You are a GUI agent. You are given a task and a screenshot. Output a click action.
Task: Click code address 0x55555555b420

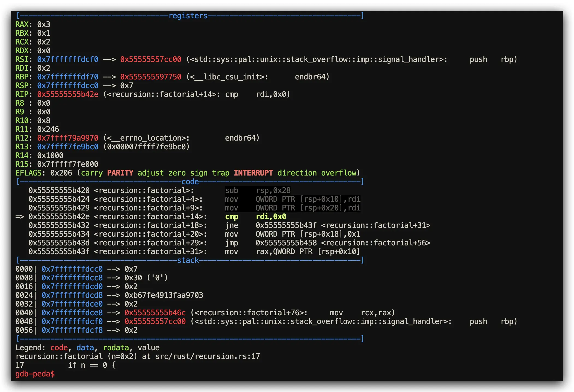pyautogui.click(x=59, y=191)
